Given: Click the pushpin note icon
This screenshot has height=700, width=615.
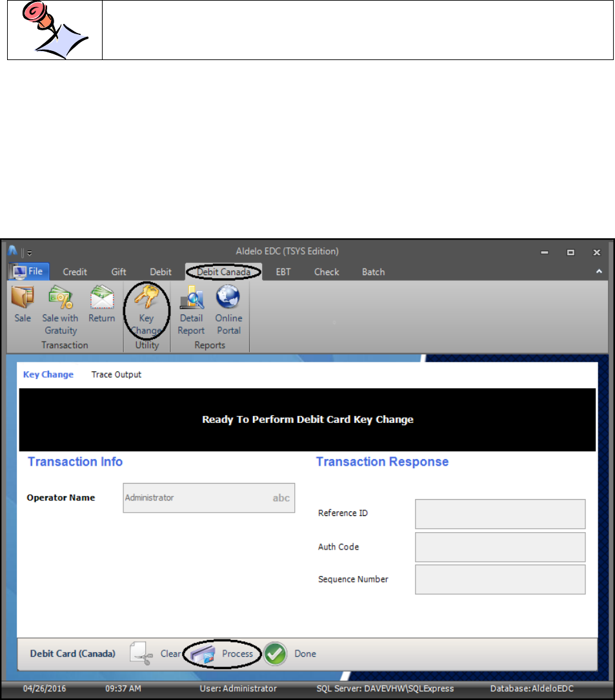Looking at the screenshot, I should [55, 30].
